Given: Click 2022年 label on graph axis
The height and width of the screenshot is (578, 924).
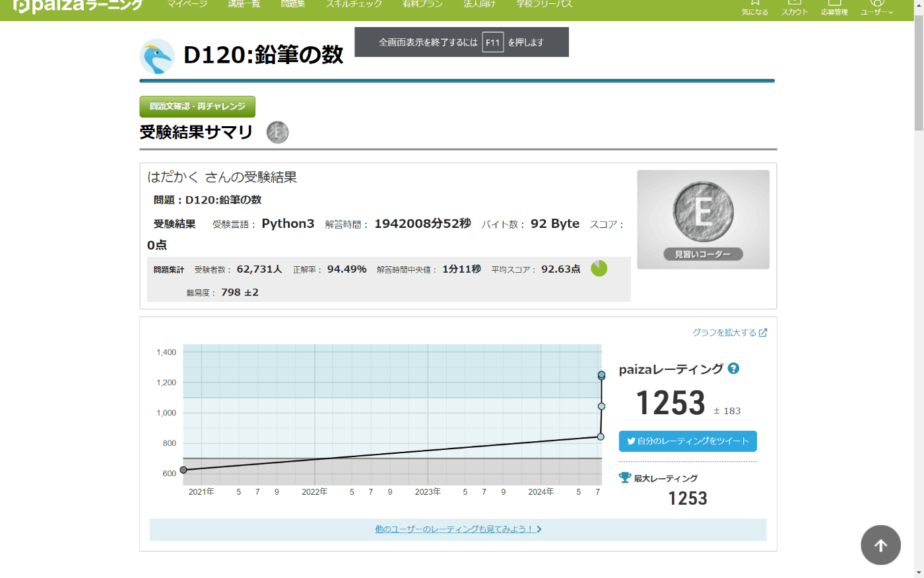Looking at the screenshot, I should [x=315, y=492].
